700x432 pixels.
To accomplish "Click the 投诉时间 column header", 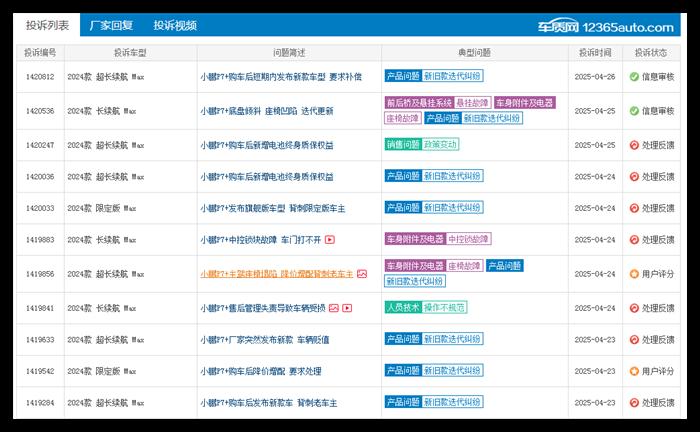I will tap(595, 53).
